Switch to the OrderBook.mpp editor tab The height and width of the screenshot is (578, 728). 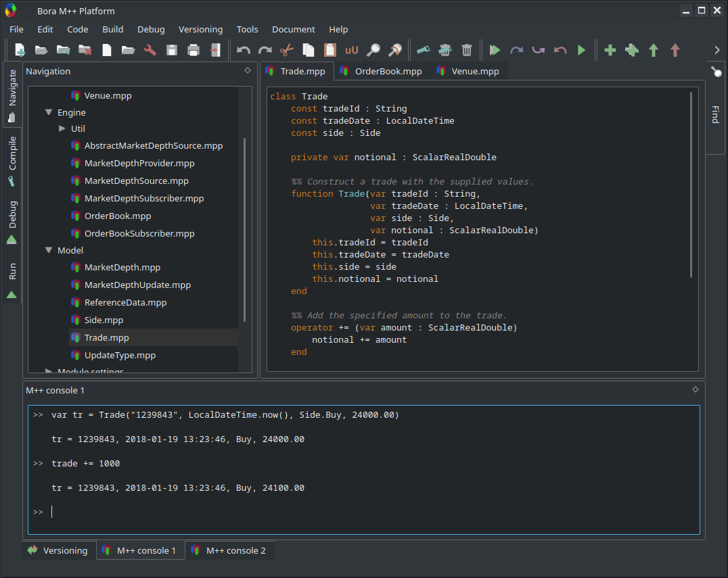pos(382,71)
